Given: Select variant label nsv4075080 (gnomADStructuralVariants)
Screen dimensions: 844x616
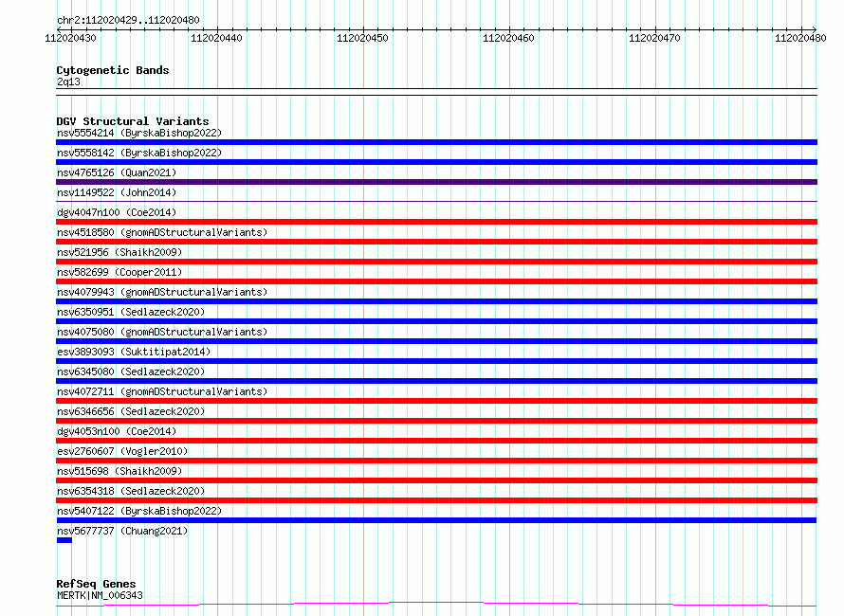Looking at the screenshot, I should click(x=162, y=332).
